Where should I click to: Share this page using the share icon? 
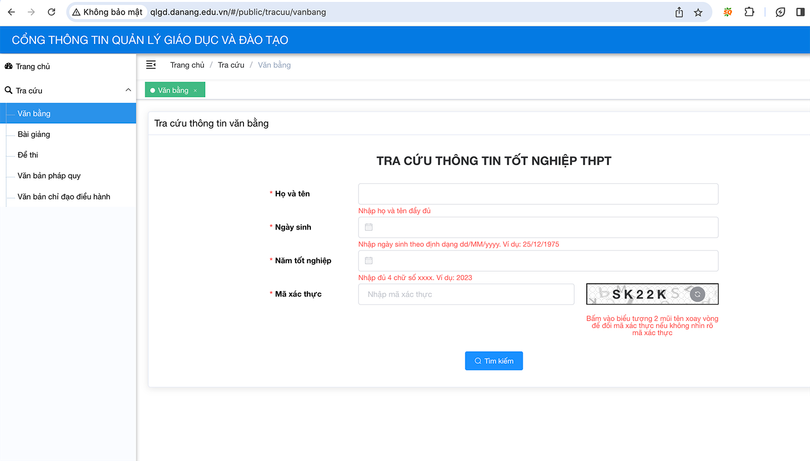679,12
